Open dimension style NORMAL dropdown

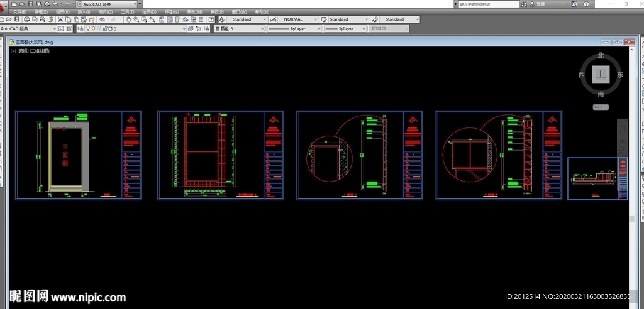coord(298,19)
